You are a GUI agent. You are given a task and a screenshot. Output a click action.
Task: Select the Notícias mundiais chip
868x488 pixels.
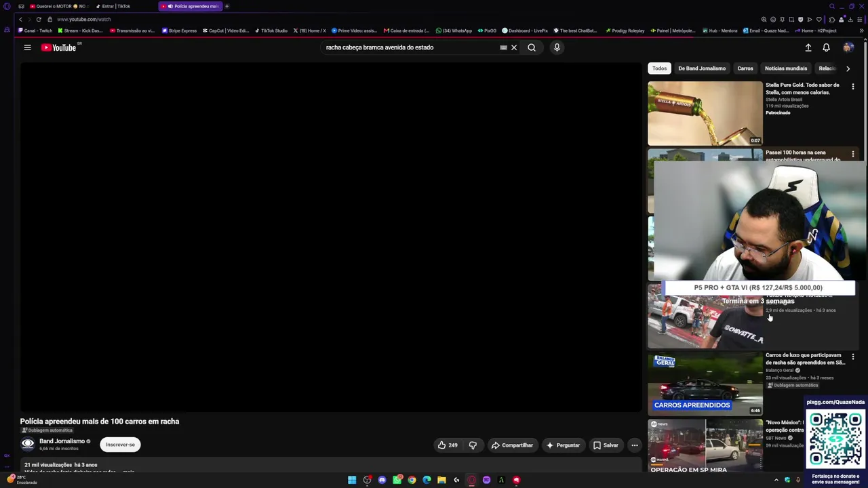coord(786,68)
